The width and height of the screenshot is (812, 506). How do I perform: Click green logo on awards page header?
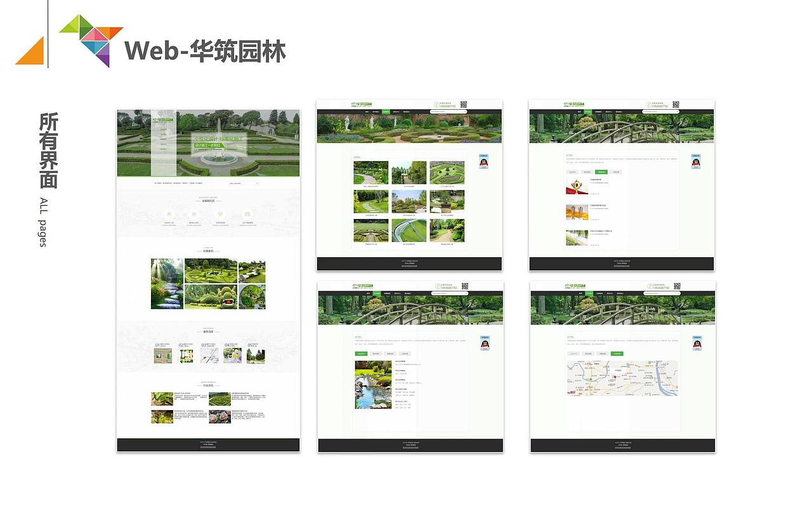[x=574, y=105]
